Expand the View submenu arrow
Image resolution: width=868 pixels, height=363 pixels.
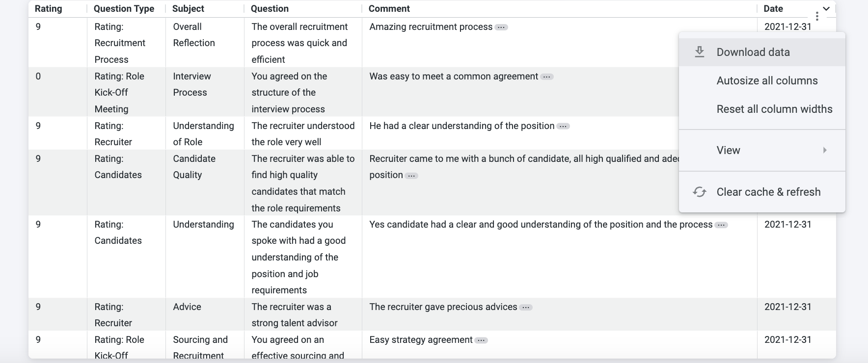point(825,150)
